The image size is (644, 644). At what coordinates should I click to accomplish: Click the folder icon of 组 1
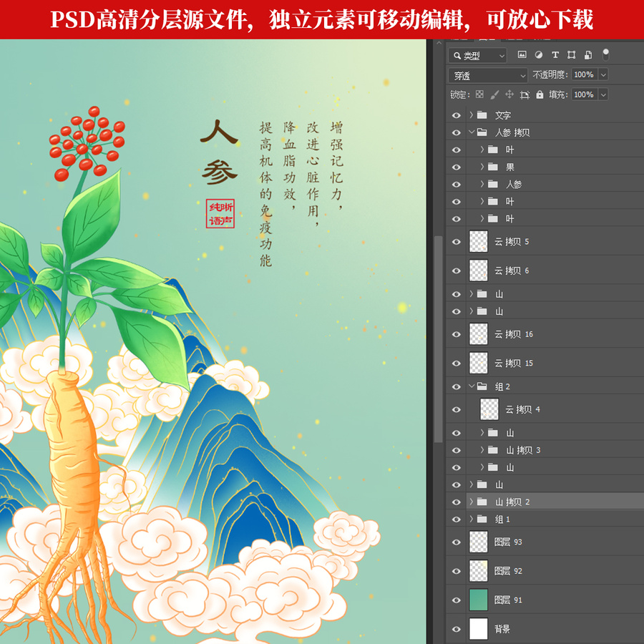482,519
